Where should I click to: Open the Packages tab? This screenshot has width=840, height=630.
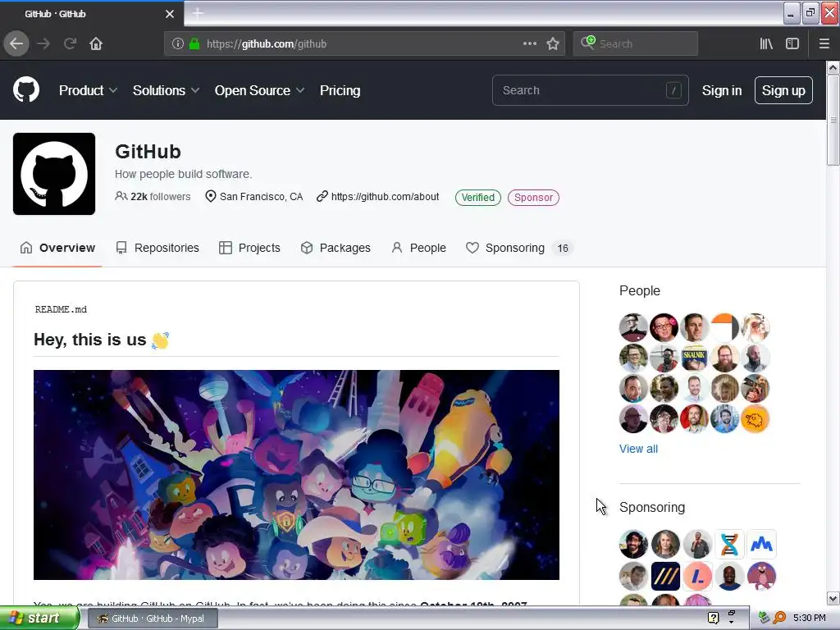coord(336,248)
